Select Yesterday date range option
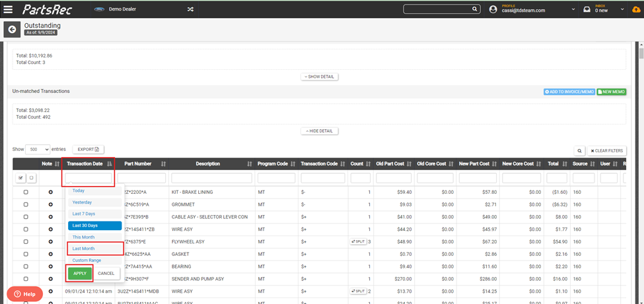This screenshot has height=304, width=644. (x=95, y=202)
